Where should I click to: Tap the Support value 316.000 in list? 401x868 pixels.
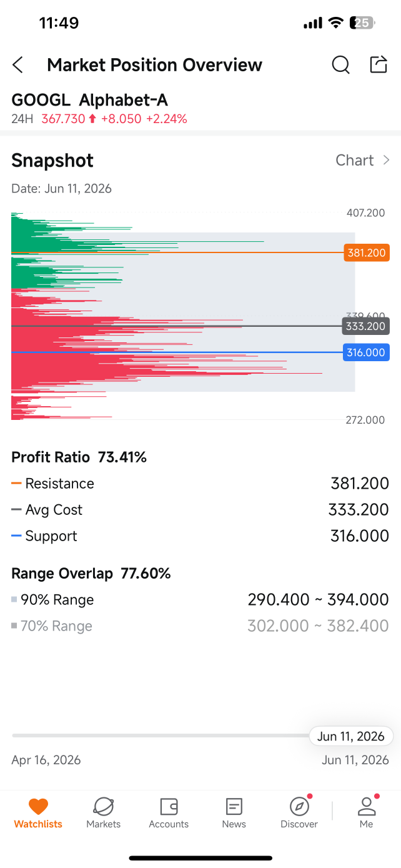tap(360, 536)
